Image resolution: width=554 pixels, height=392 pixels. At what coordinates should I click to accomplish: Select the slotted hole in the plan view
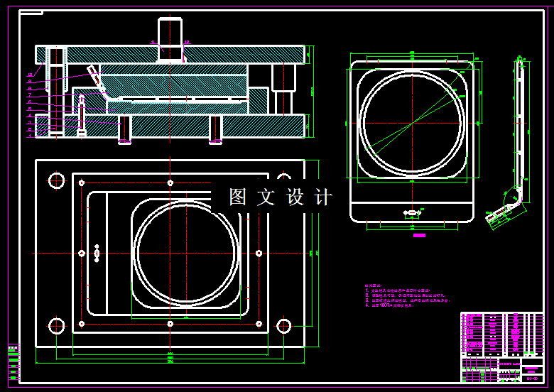click(x=97, y=254)
